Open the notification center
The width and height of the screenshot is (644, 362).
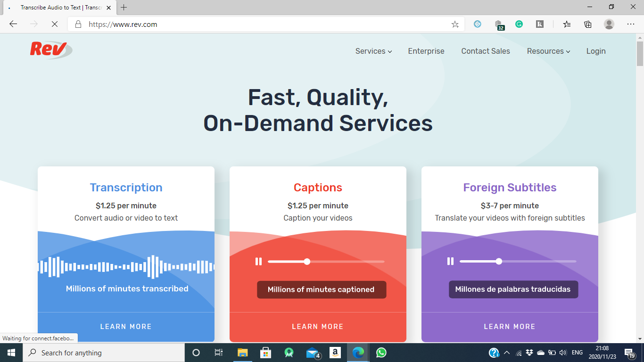(x=629, y=353)
